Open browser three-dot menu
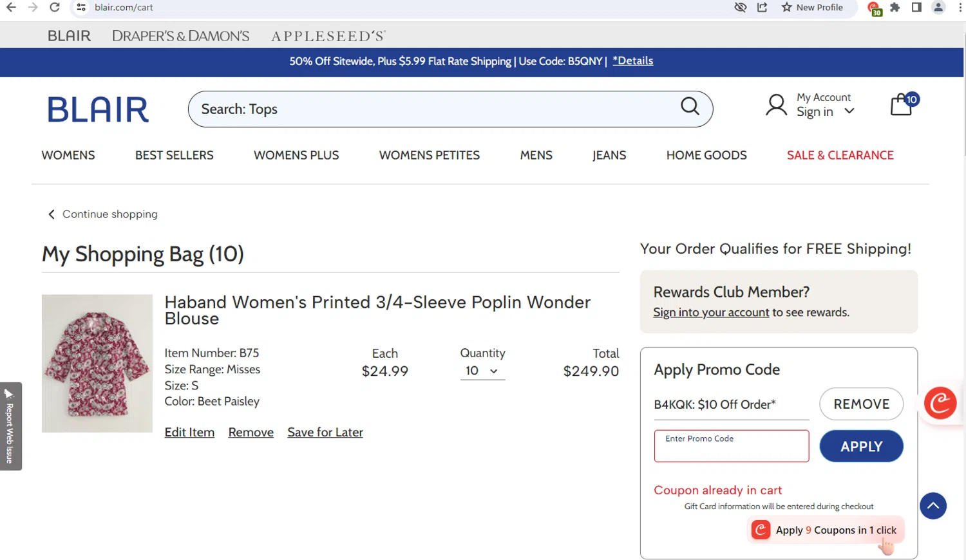Viewport: 966px width, 560px height. [x=960, y=7]
